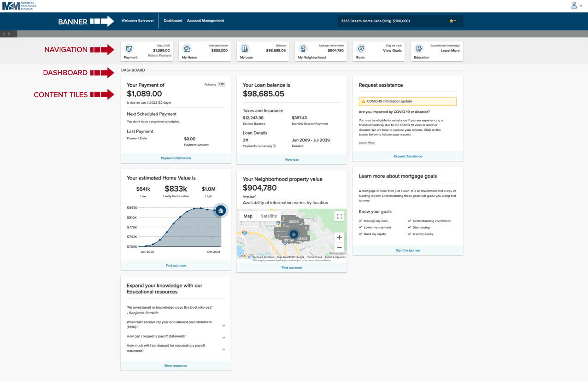Open the Goals target icon
Image resolution: width=588 pixels, height=381 pixels.
[361, 49]
